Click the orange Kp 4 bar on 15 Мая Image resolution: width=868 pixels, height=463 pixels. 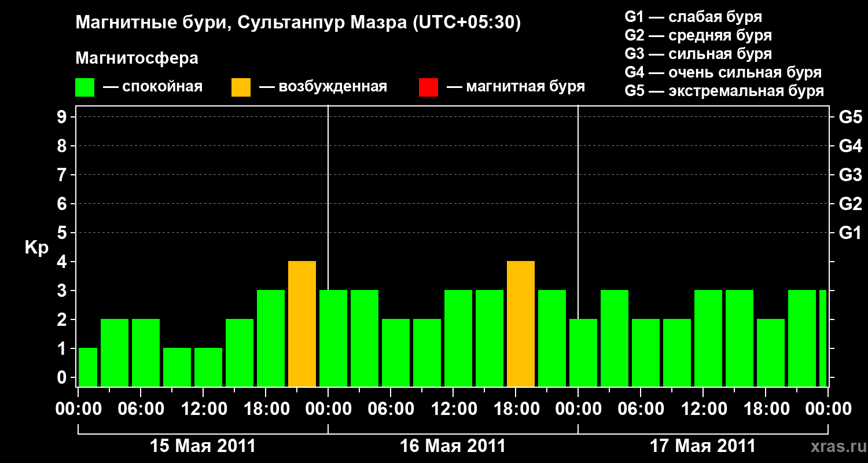tap(302, 324)
